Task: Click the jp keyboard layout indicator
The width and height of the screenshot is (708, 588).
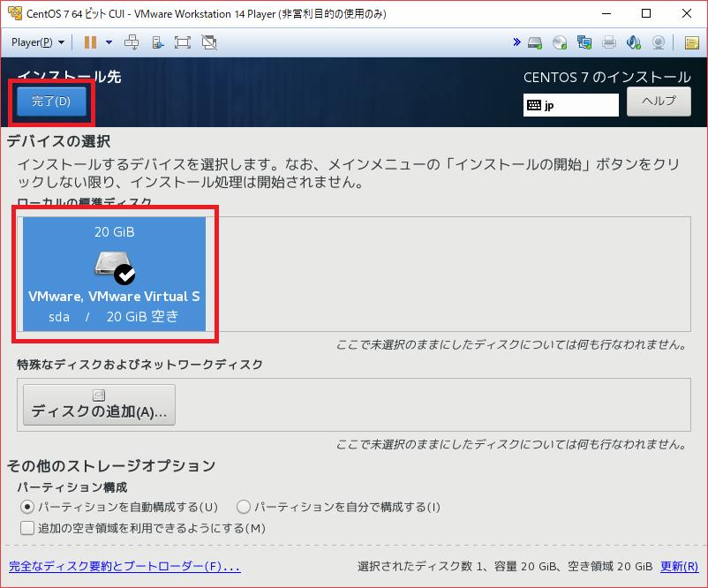Action: coord(571,105)
